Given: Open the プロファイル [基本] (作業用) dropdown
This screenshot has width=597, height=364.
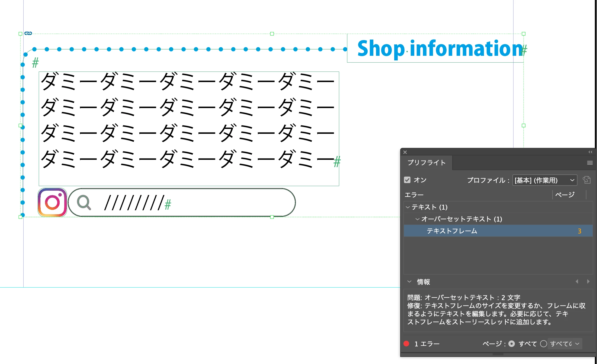Looking at the screenshot, I should coord(544,180).
